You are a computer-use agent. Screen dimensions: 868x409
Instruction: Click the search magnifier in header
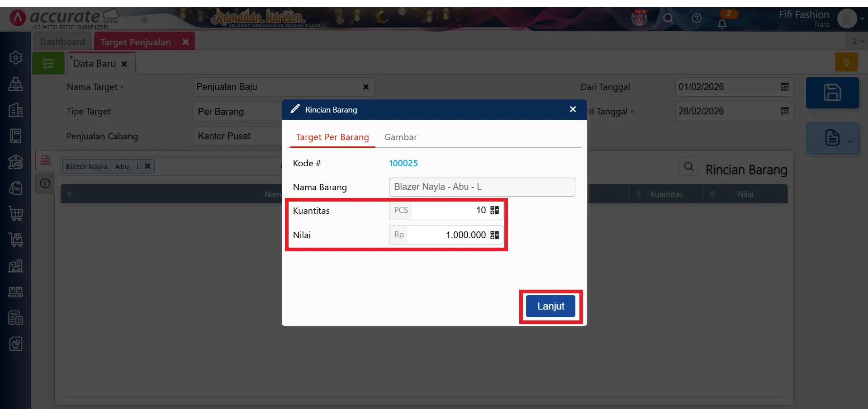click(668, 19)
